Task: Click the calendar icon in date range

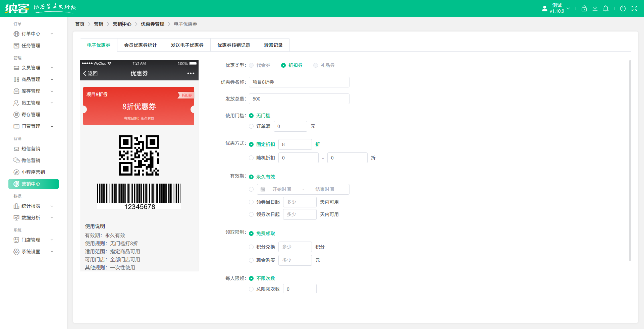Action: coord(263,189)
